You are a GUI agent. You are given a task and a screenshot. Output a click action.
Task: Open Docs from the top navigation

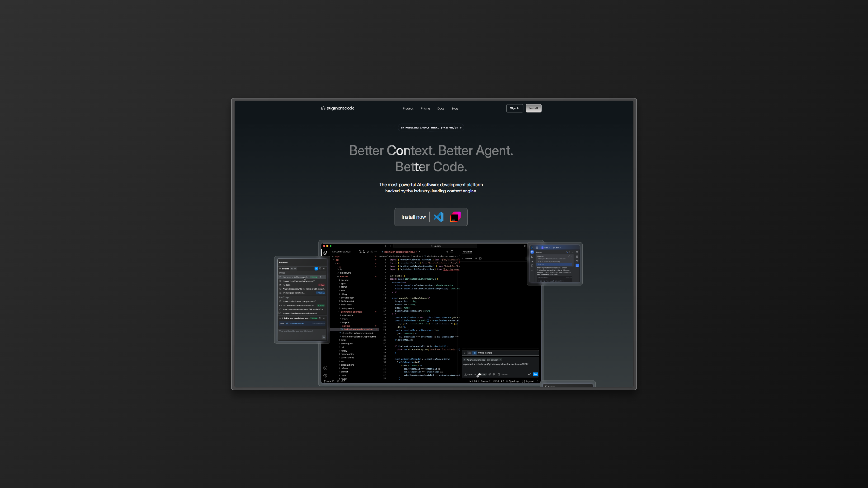coord(441,108)
